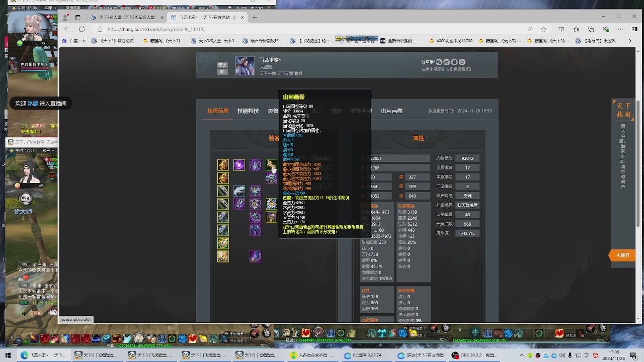Click the address bar URL field
This screenshot has width=644, height=362.
coord(312,29)
